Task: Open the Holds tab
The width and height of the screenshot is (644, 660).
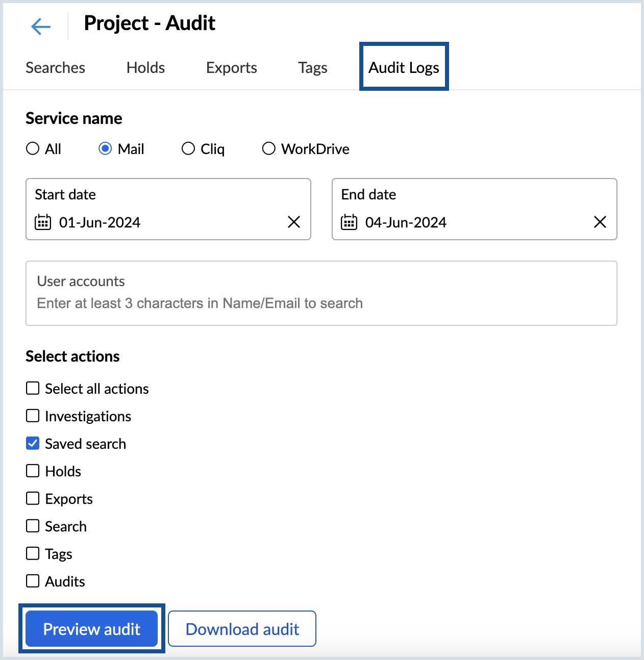Action: (145, 67)
